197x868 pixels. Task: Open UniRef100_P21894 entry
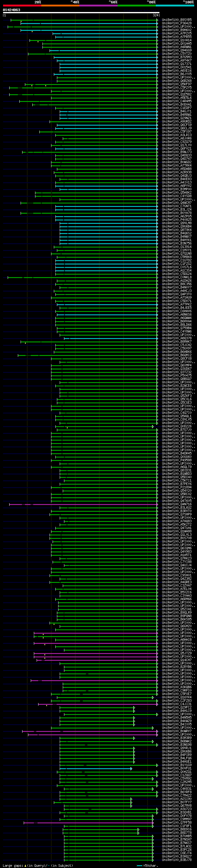point(177,487)
